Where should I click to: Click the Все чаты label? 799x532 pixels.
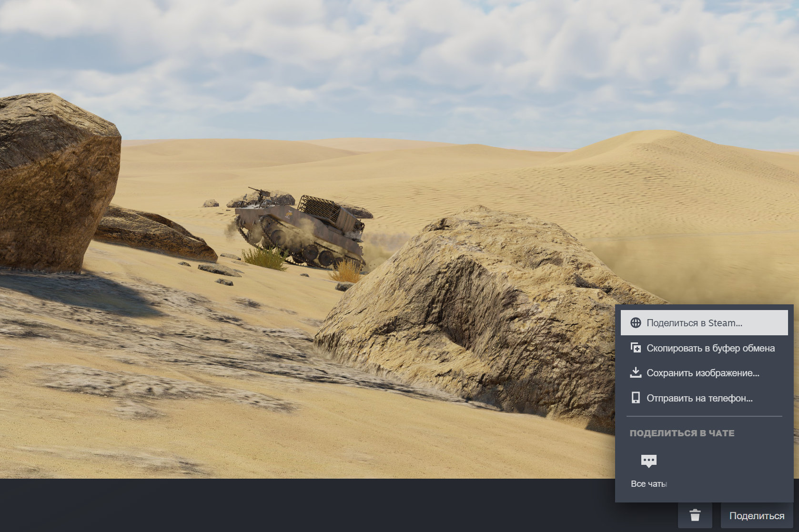648,483
